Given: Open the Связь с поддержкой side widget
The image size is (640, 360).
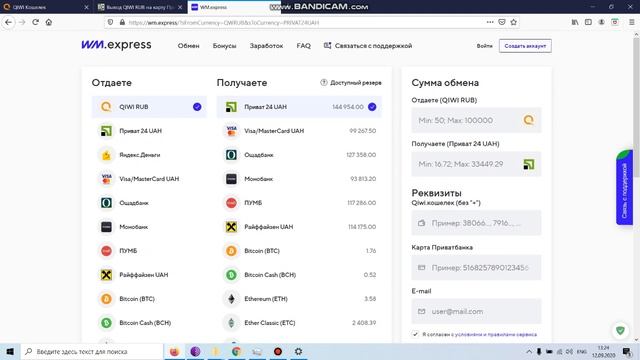Looking at the screenshot, I should (624, 188).
